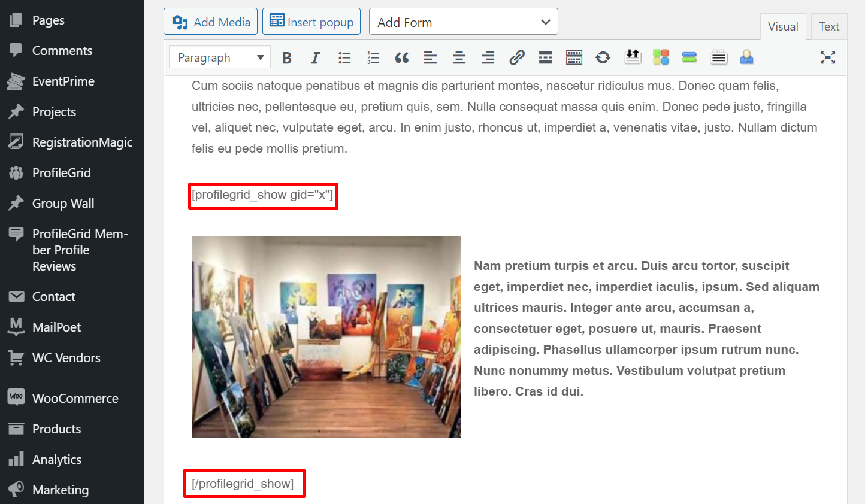
Task: Open the WooCommerce menu item
Action: tap(75, 399)
